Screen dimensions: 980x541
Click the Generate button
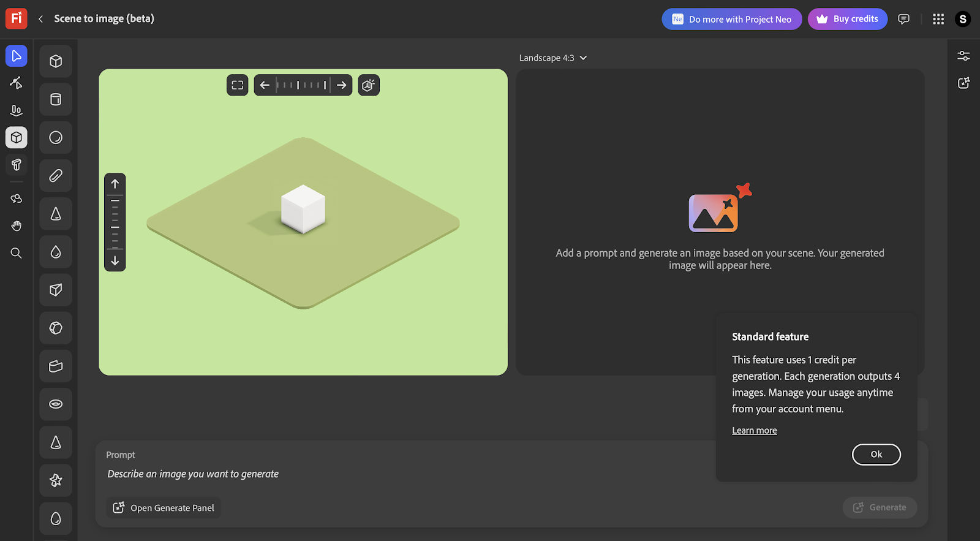pyautogui.click(x=880, y=507)
